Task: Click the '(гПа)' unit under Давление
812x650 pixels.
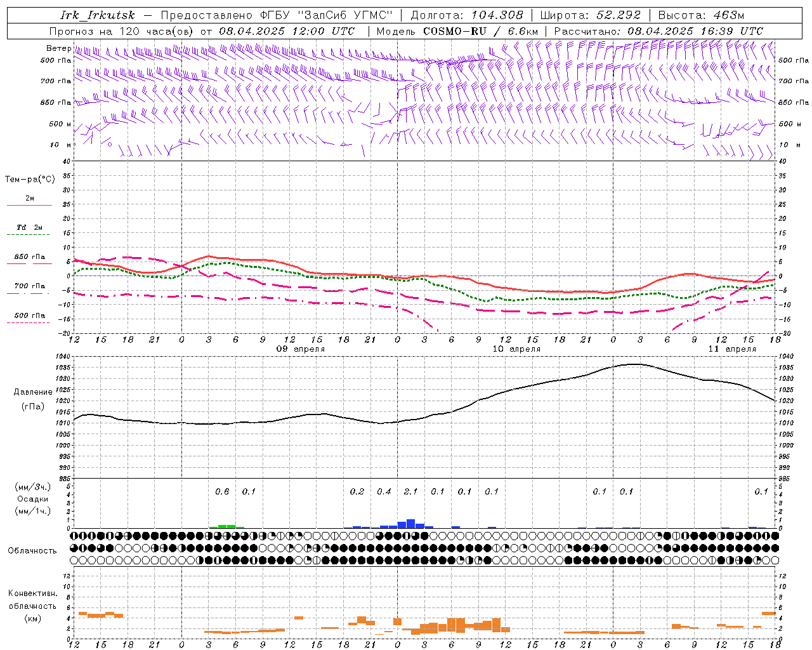Action: click(x=32, y=407)
